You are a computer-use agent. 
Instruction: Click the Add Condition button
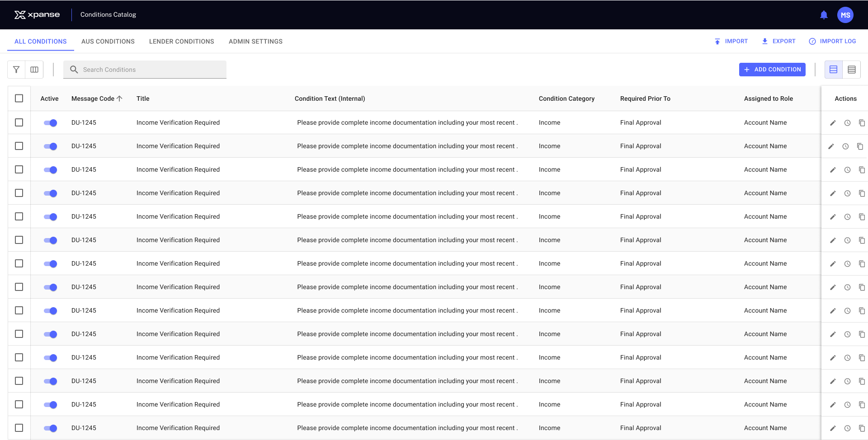(x=772, y=70)
